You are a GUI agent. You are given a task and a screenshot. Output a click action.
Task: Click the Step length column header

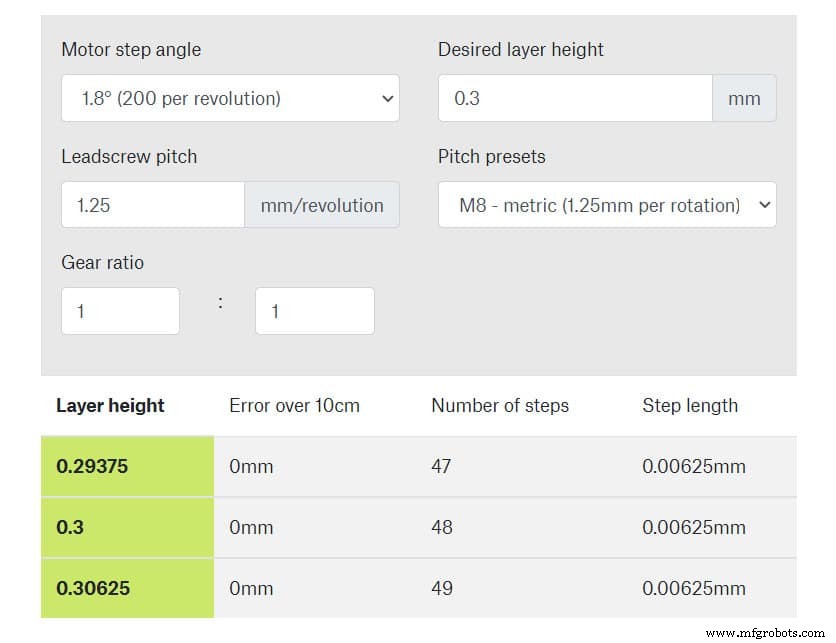[690, 406]
